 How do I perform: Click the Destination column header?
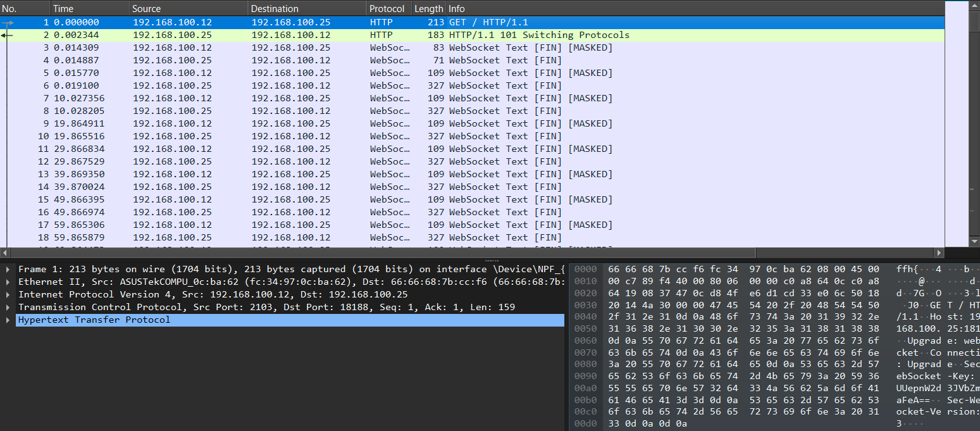(x=307, y=9)
